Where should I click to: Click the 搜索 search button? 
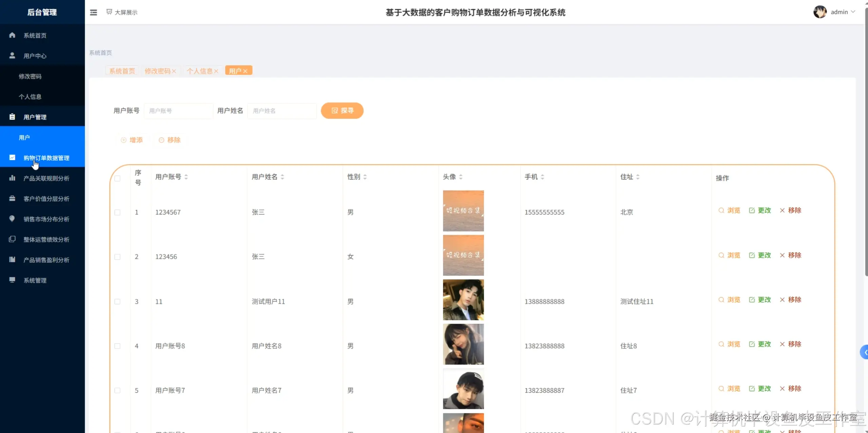(x=342, y=110)
